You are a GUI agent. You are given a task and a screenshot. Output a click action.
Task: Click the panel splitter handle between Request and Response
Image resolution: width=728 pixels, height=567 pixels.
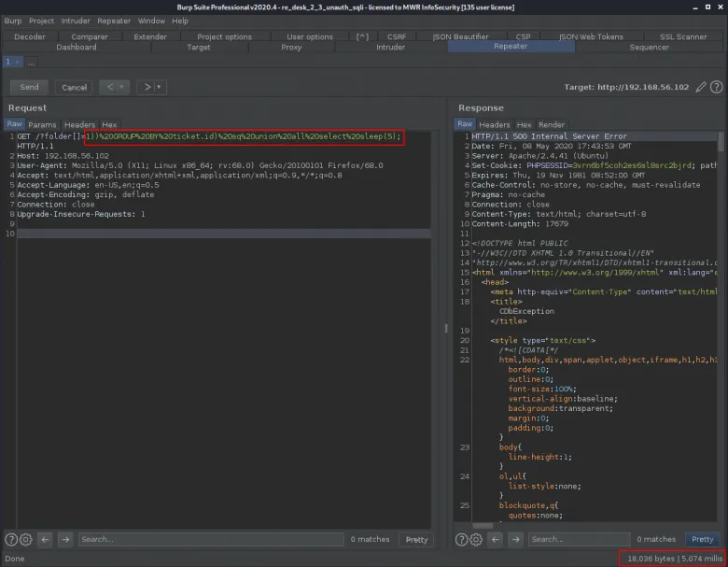tap(447, 329)
